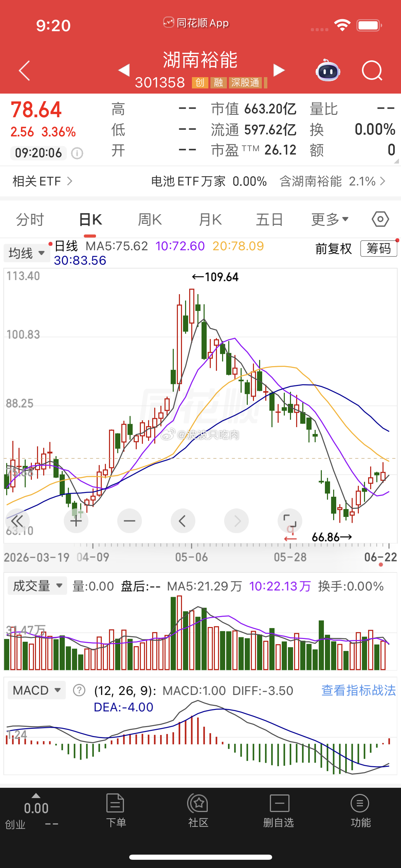Tap the 10:22.13万 volume average label
Image resolution: width=401 pixels, height=868 pixels.
[x=280, y=586]
